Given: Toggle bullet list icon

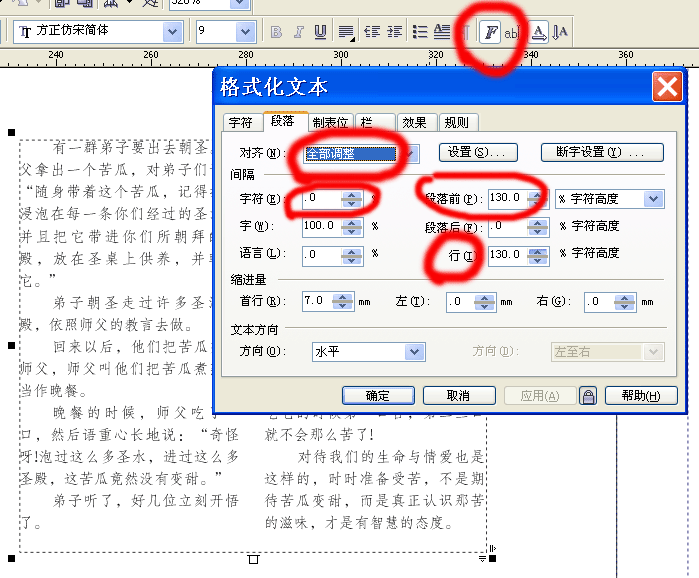Looking at the screenshot, I should [419, 32].
